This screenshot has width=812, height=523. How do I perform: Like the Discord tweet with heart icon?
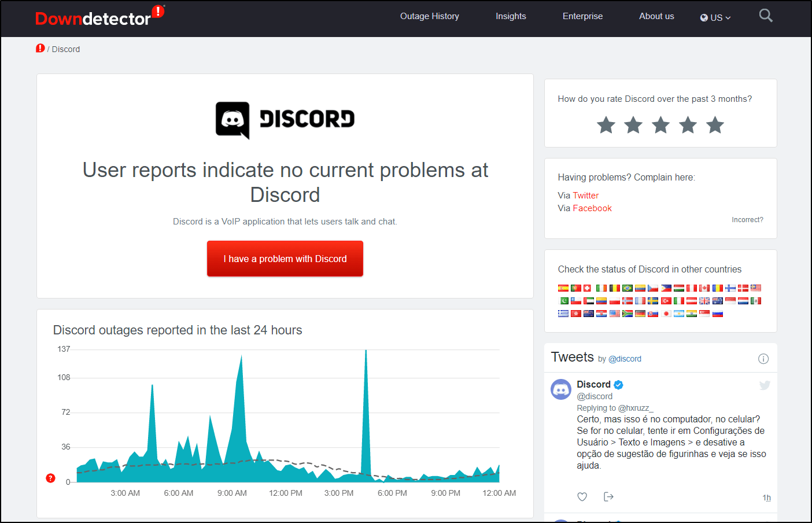[x=582, y=497]
